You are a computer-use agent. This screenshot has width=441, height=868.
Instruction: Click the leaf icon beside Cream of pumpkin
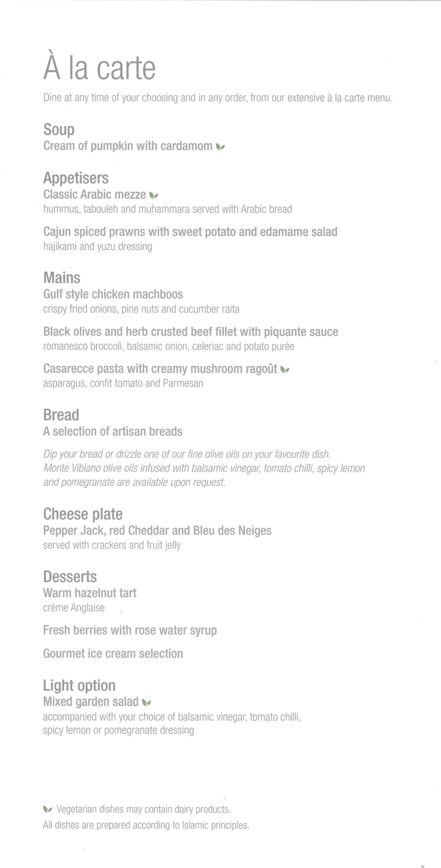pyautogui.click(x=221, y=147)
